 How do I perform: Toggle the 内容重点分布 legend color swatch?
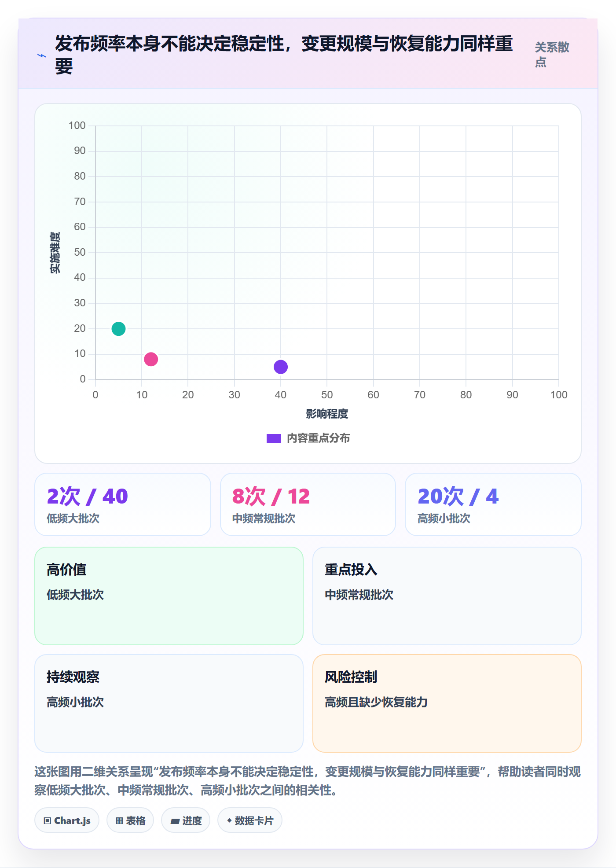tap(274, 438)
